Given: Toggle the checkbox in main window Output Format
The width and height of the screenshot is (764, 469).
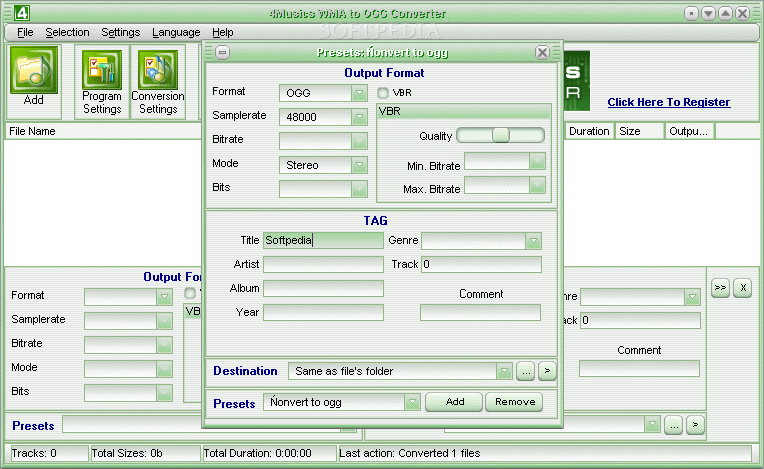Looking at the screenshot, I should (190, 293).
